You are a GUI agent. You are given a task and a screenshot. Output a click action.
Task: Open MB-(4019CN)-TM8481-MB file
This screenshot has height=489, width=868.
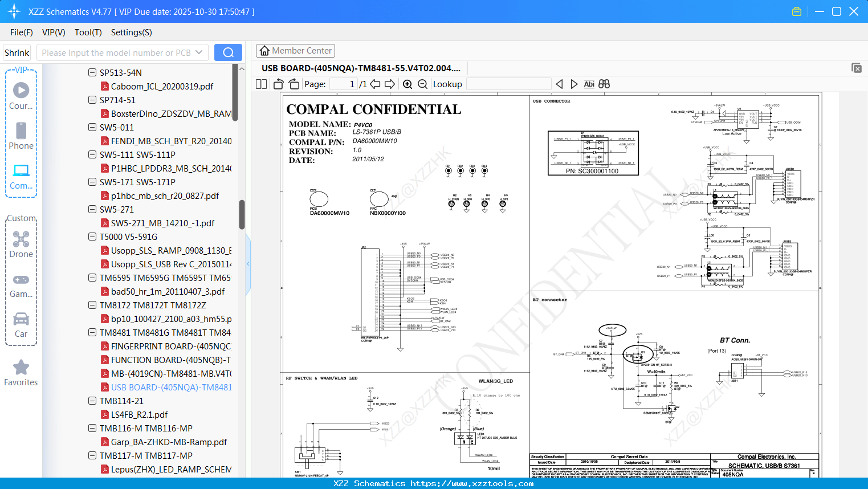tap(171, 373)
